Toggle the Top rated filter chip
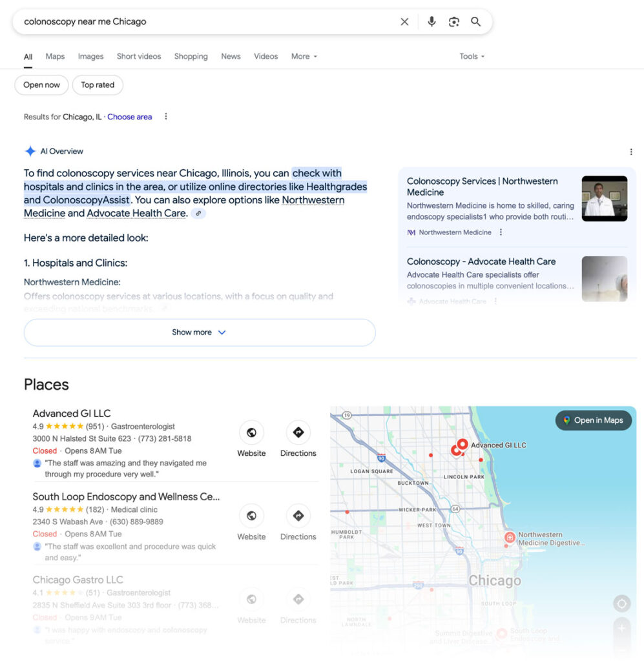This screenshot has width=644, height=661. (98, 85)
